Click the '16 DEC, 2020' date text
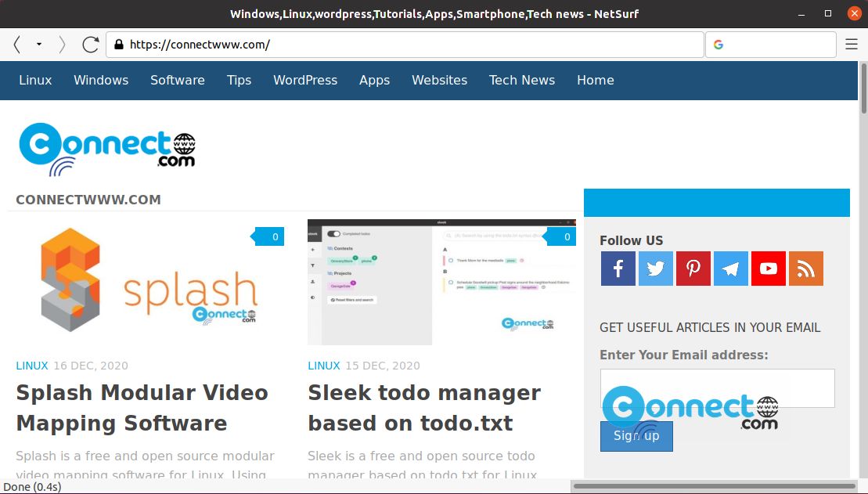The image size is (868, 494). click(91, 366)
